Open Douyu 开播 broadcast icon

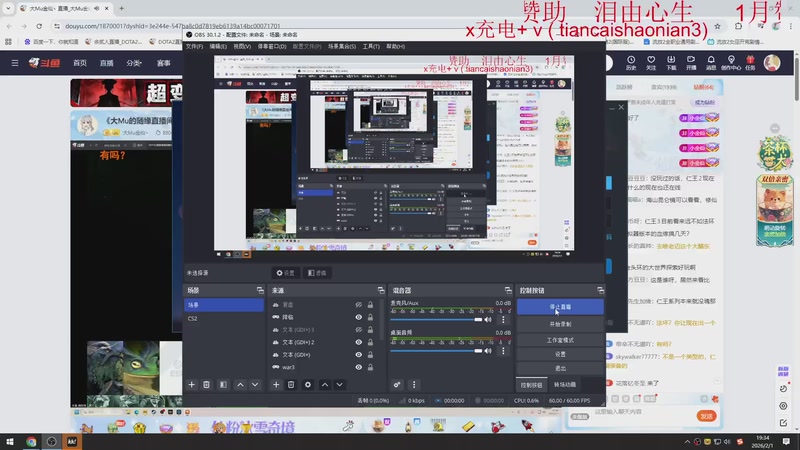tap(691, 63)
